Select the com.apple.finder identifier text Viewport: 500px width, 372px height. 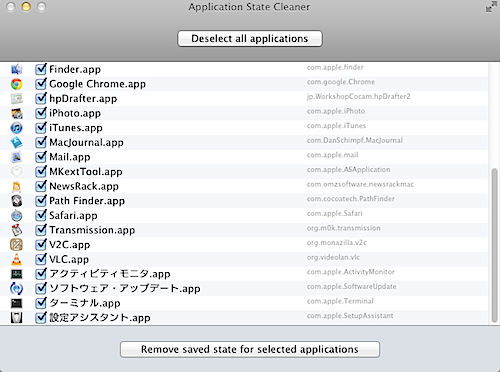click(x=335, y=67)
